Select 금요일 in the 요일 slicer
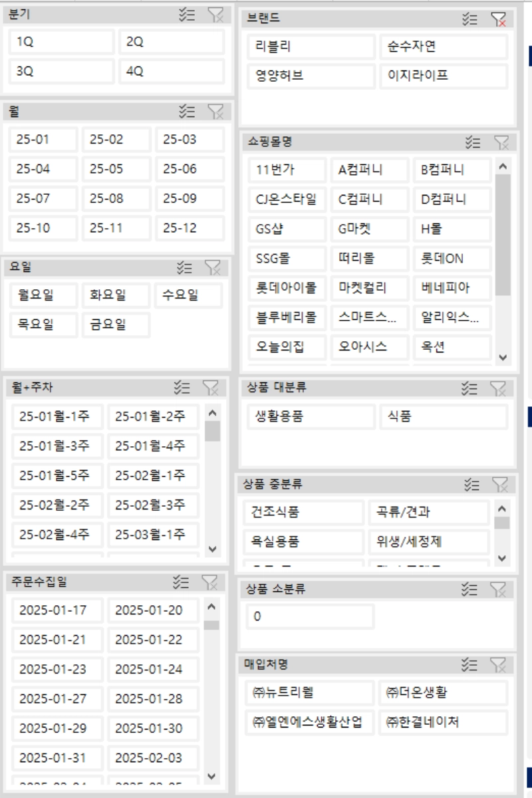This screenshot has width=532, height=798. 116,325
